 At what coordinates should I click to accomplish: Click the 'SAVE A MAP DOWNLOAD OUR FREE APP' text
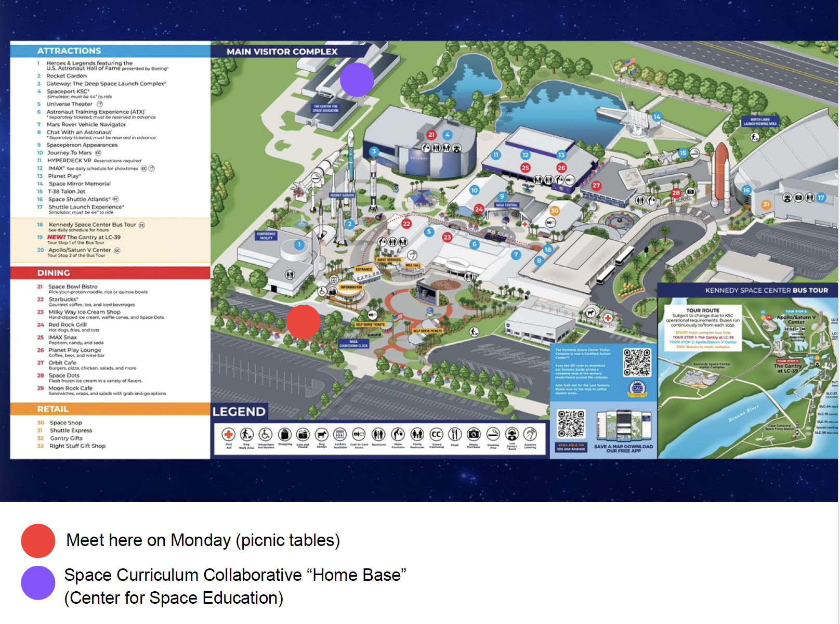point(623,449)
